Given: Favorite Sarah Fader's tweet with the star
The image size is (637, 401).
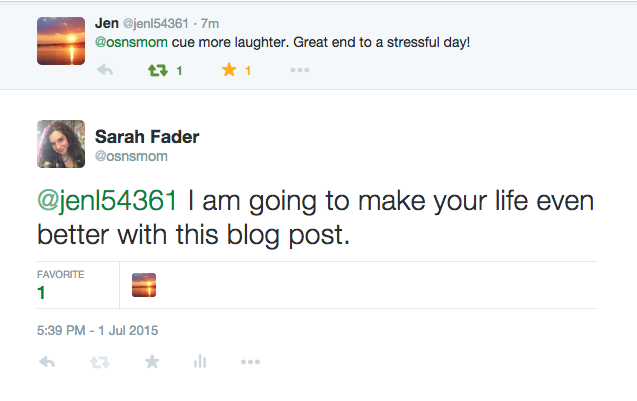Looking at the screenshot, I should [151, 362].
